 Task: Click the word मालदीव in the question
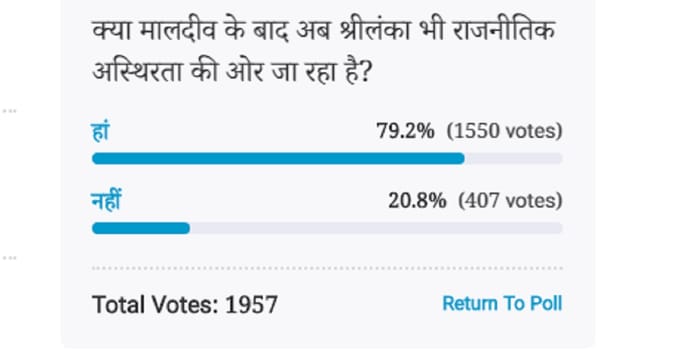click(178, 31)
